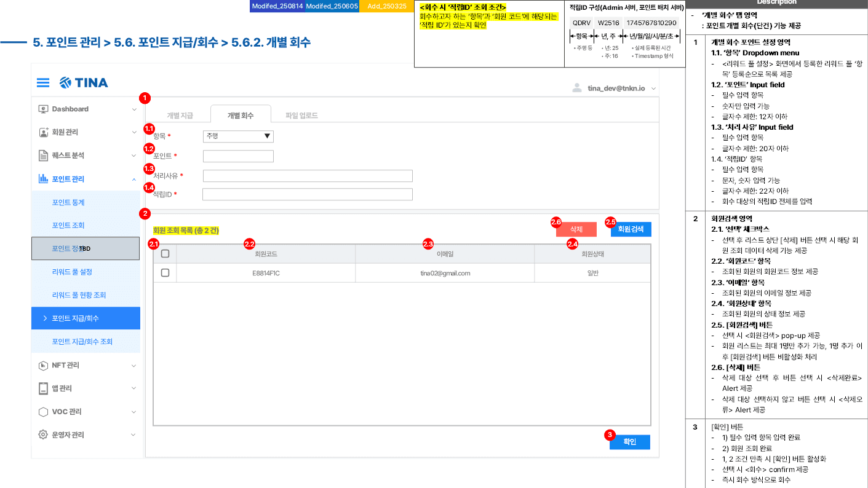Switch to the 파일 업로드 tab
The width and height of the screenshot is (868, 488).
coord(301,115)
